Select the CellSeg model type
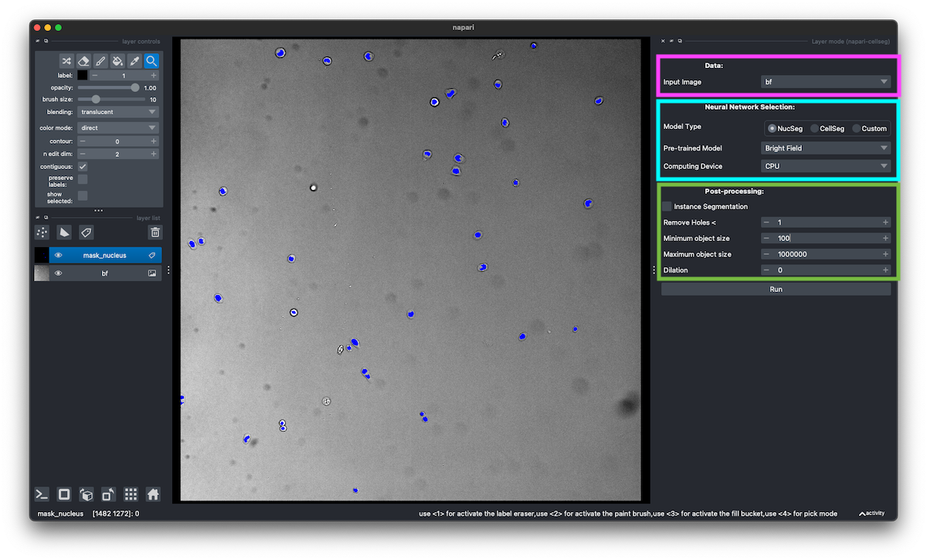 tap(814, 128)
